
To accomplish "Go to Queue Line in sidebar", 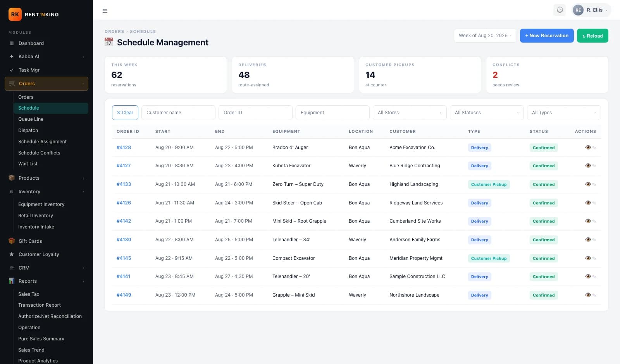I will (x=51, y=119).
